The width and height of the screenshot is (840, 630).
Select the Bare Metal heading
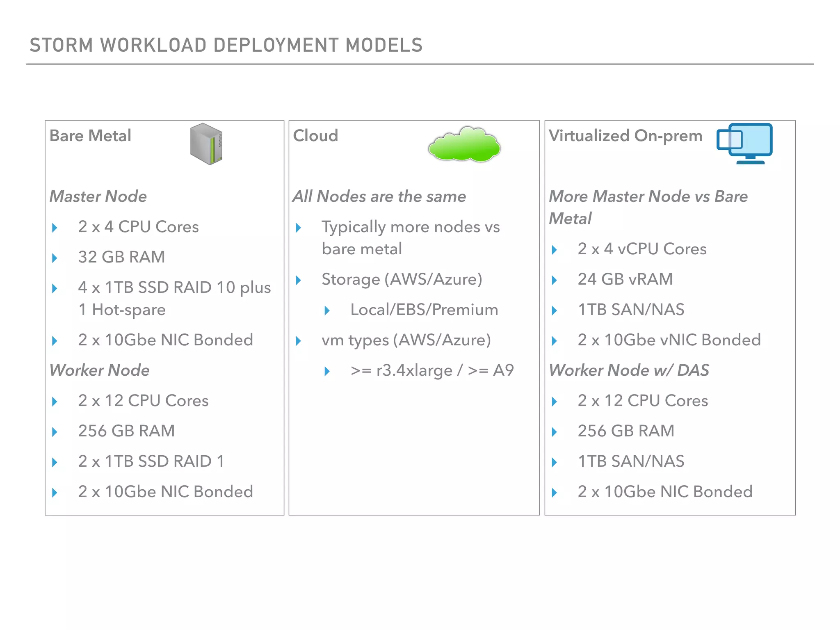click(x=90, y=136)
